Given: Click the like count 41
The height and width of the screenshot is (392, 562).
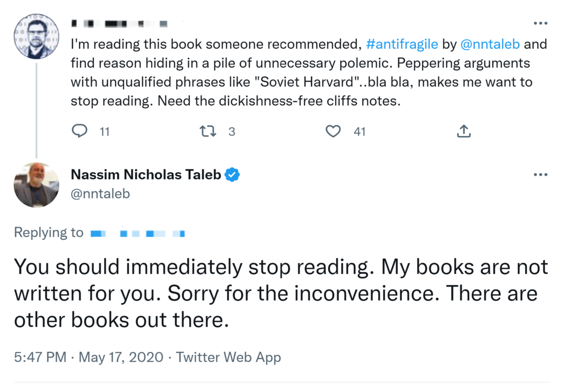Looking at the screenshot, I should coord(359,132).
